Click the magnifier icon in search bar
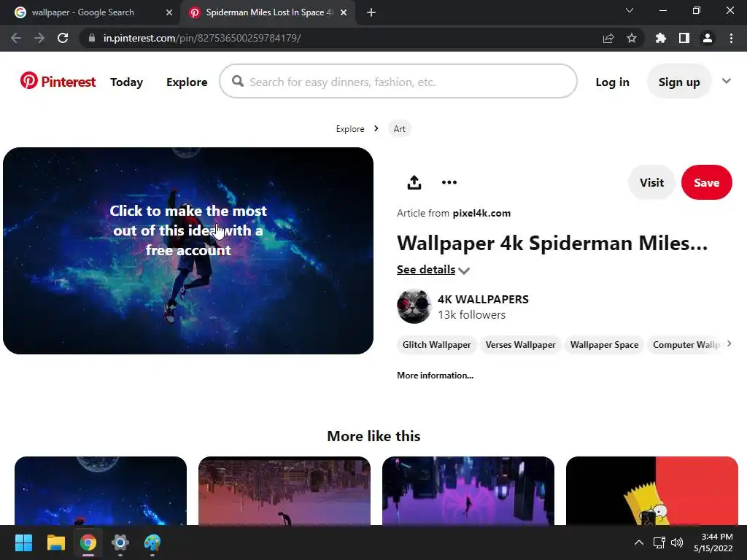 (x=238, y=82)
